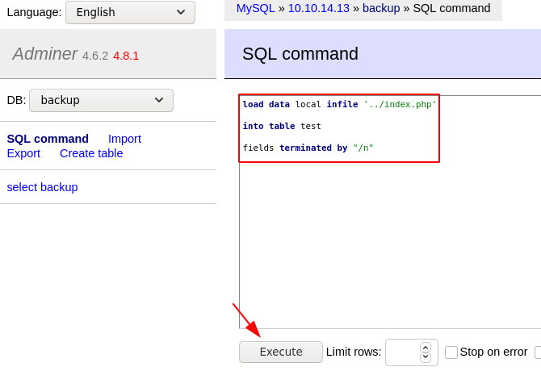Open SQL command in the sidebar
Screen dimensions: 541x392
tap(48, 139)
